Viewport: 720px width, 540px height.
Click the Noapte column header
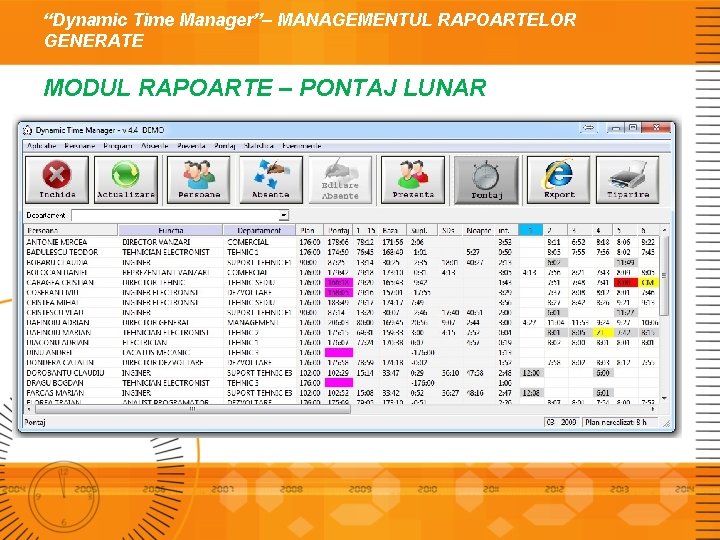tap(479, 231)
